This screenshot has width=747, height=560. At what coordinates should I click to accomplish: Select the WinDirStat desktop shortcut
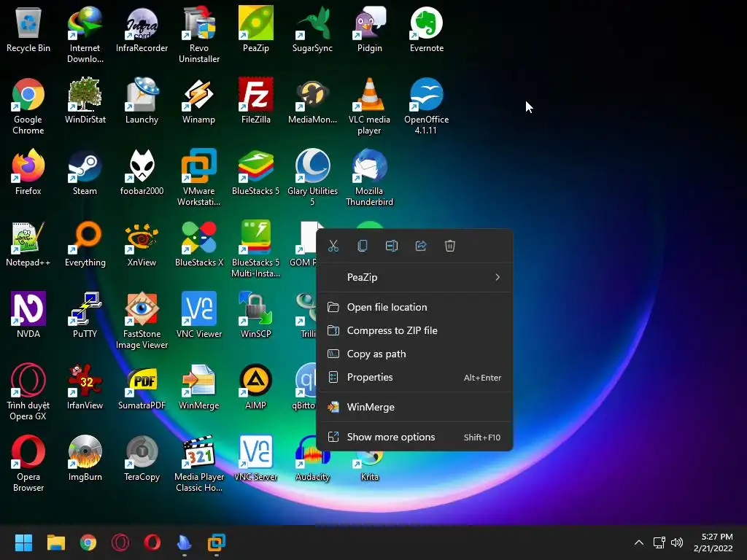point(85,101)
